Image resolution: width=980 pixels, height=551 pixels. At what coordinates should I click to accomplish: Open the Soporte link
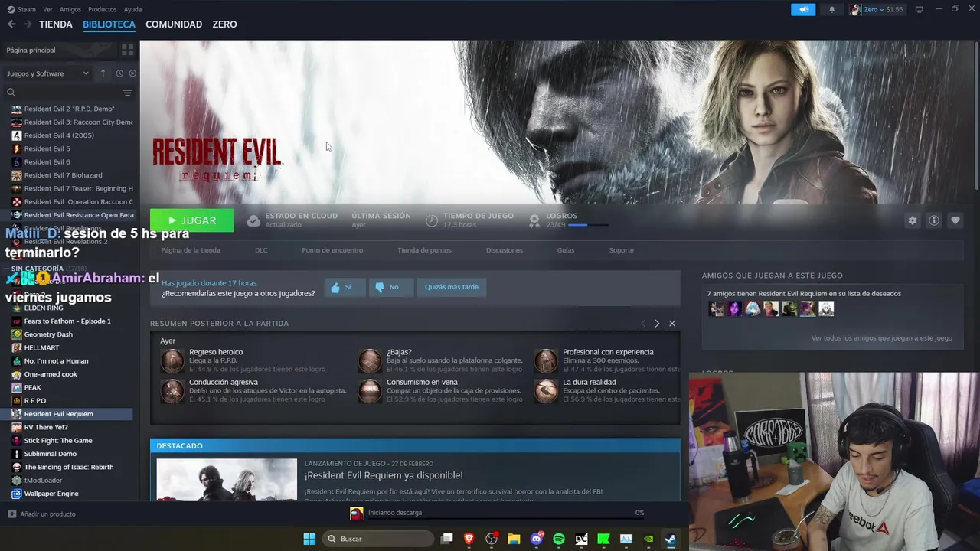(621, 250)
